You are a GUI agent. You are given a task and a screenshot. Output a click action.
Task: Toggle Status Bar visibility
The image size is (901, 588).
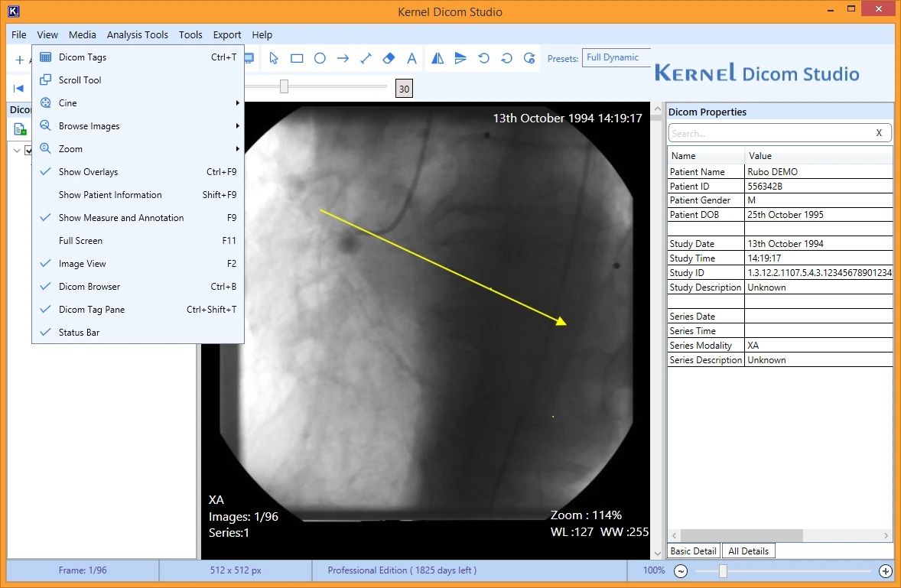138,333
